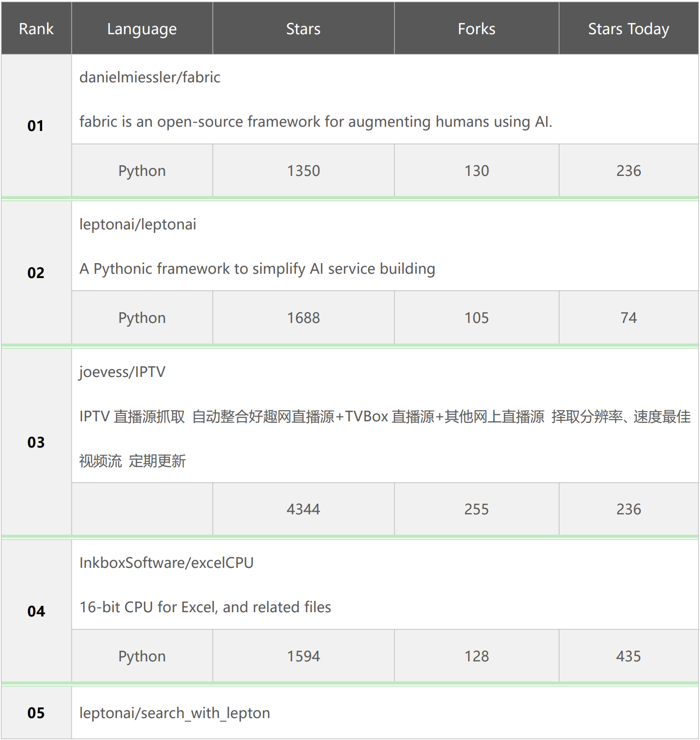Image resolution: width=700 pixels, height=740 pixels.
Task: Click the Python language cell for excelCPU
Action: (x=142, y=657)
